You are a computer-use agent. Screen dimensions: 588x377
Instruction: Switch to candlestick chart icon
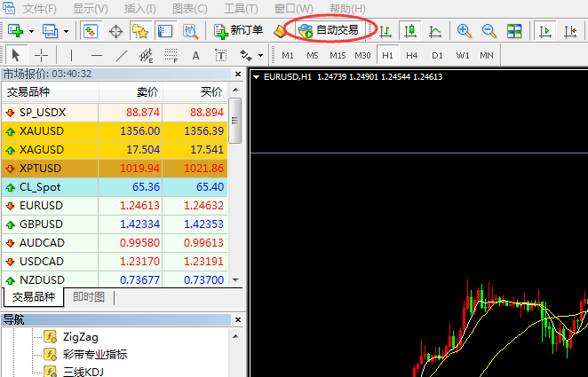coord(410,31)
